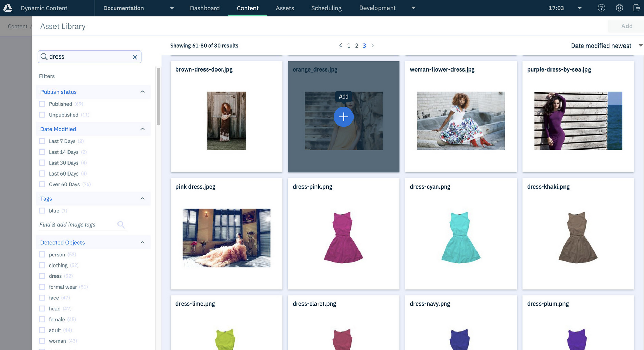Open the settings gear icon
644x350 pixels.
(x=619, y=8)
